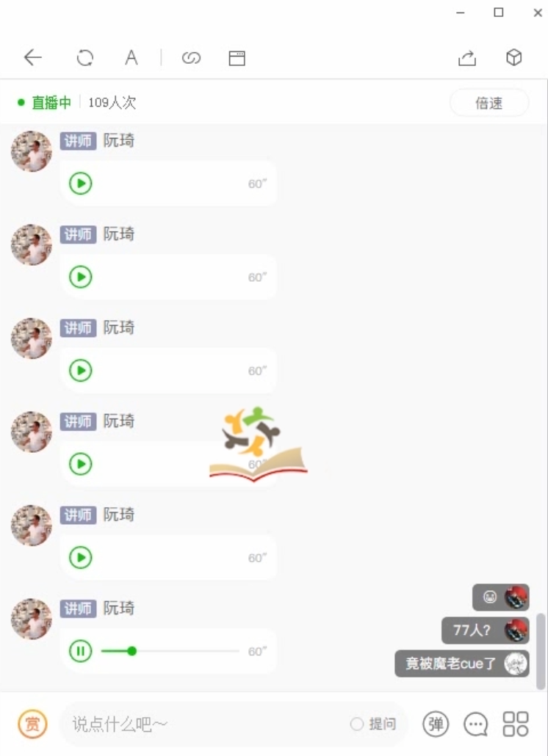The width and height of the screenshot is (548, 756).
Task: Copy the page link icon
Action: tap(191, 58)
